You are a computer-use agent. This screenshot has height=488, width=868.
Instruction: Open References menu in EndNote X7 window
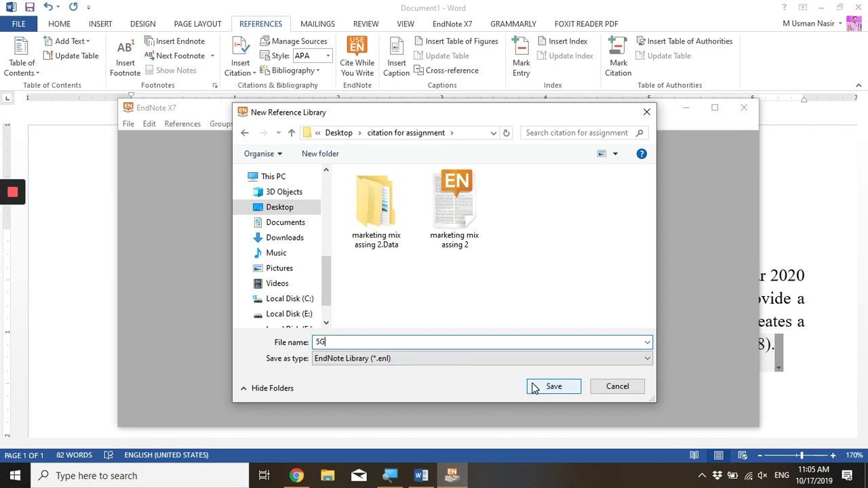coord(182,124)
